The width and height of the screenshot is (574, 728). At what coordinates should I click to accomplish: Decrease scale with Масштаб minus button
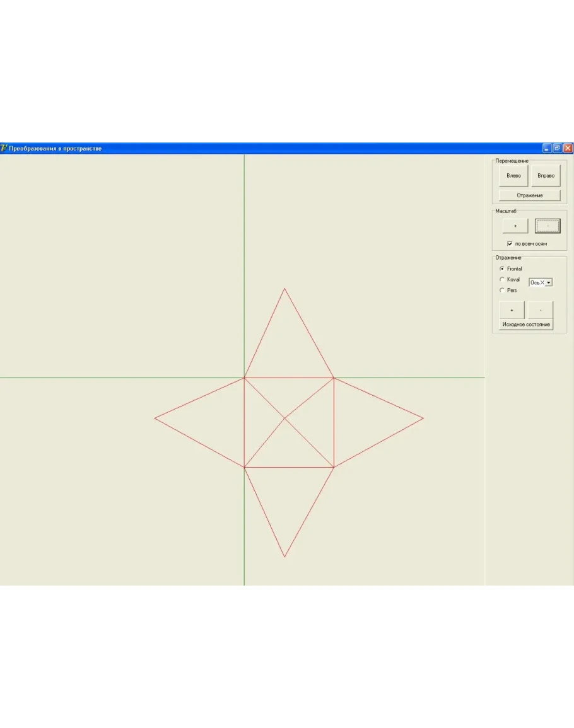click(547, 226)
